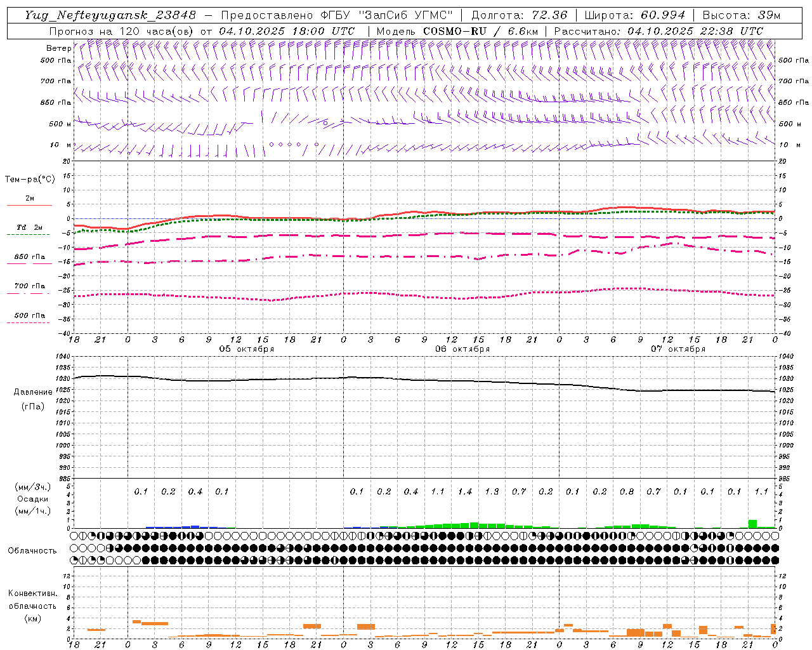Click the Конвективн. panel label
The width and height of the screenshot is (812, 650).
click(x=32, y=594)
